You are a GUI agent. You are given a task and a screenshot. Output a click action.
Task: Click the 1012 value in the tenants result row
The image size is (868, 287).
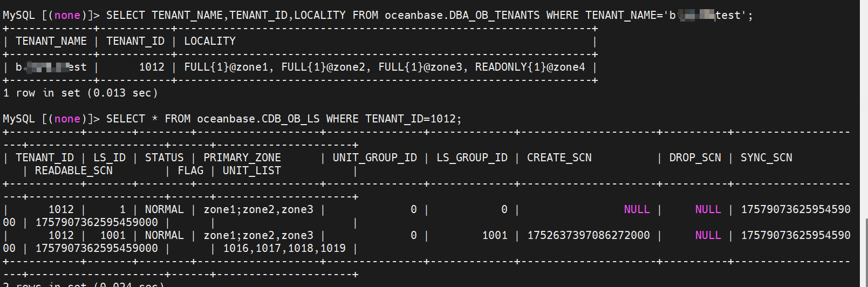click(x=152, y=67)
